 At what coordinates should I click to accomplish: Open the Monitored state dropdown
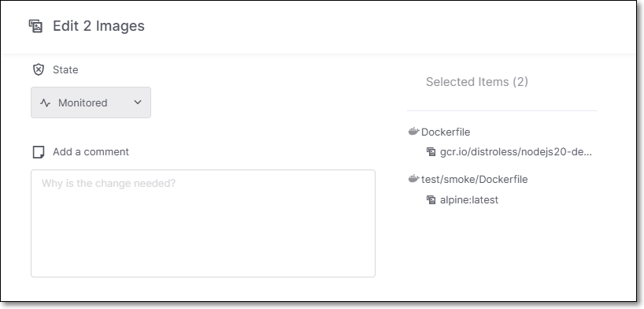pyautogui.click(x=91, y=102)
